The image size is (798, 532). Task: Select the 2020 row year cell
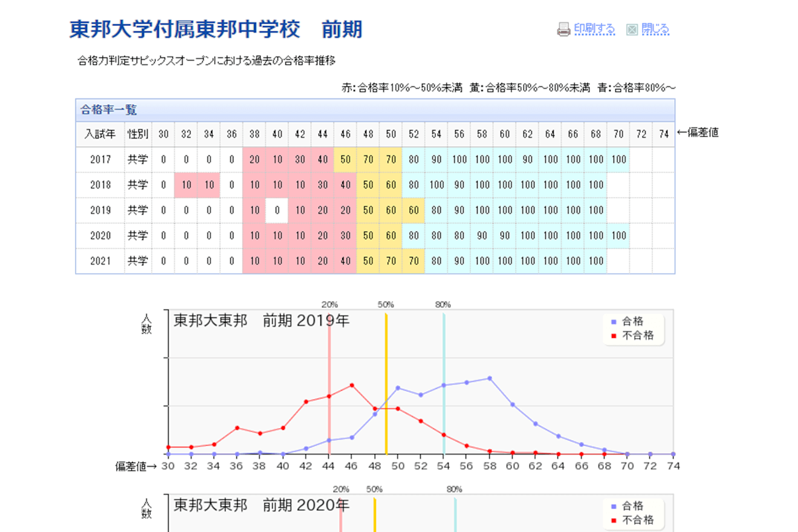(x=100, y=236)
